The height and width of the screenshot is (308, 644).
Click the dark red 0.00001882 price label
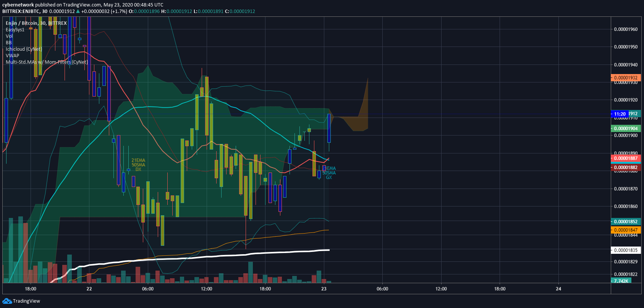click(626, 168)
